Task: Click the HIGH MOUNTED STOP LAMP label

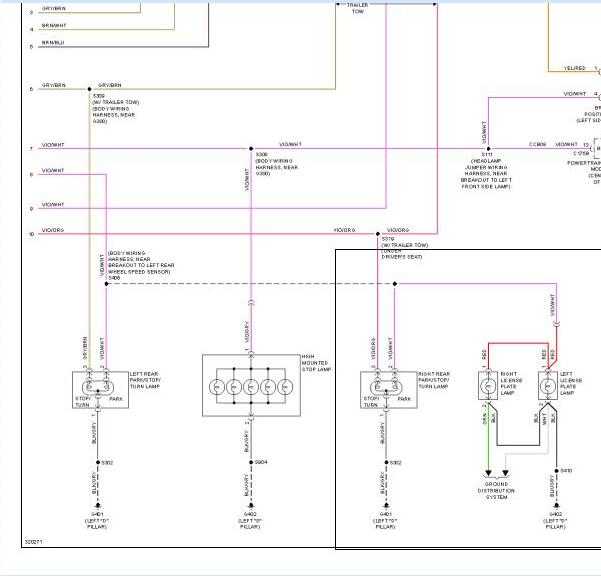Action: pyautogui.click(x=316, y=363)
